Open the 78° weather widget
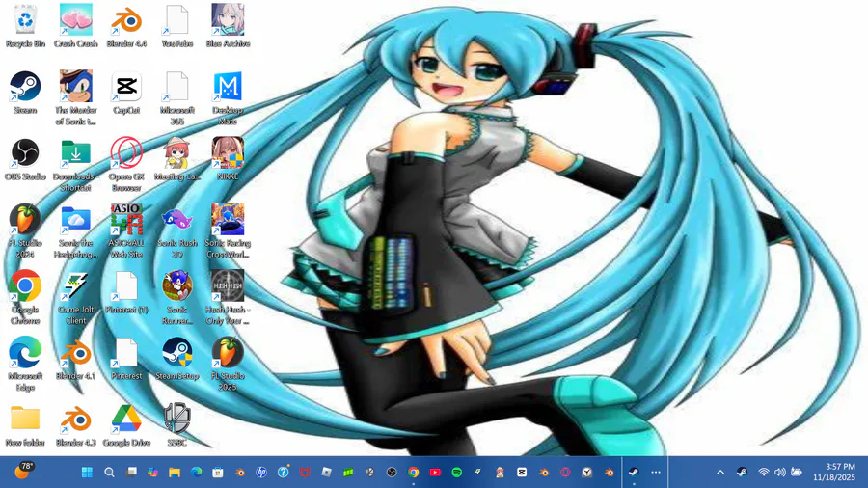 23,471
